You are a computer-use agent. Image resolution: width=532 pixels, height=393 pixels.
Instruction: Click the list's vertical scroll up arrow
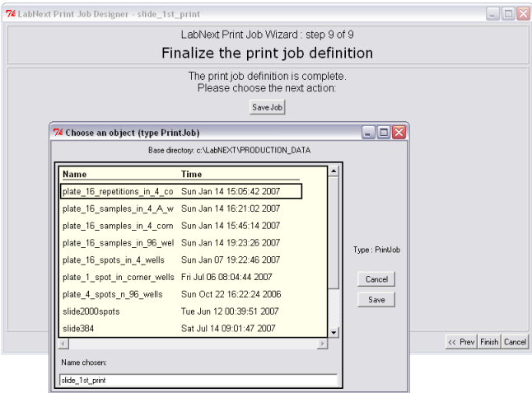click(x=334, y=171)
